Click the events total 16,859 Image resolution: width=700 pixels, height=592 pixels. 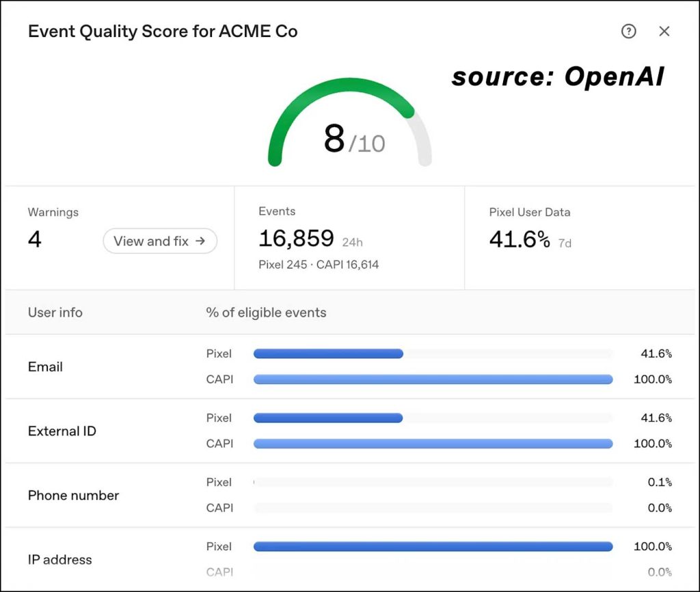(296, 238)
